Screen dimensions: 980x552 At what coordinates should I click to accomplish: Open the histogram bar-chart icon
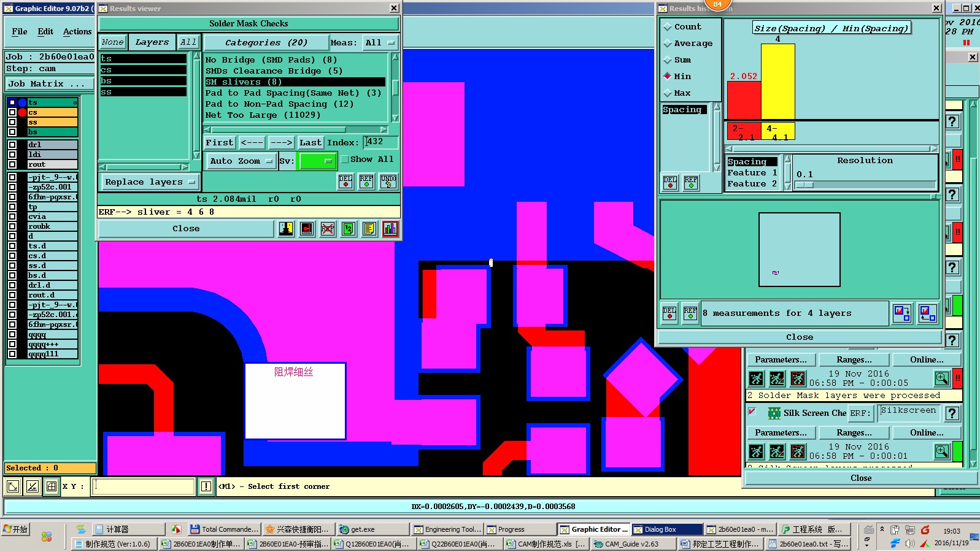pyautogui.click(x=390, y=229)
